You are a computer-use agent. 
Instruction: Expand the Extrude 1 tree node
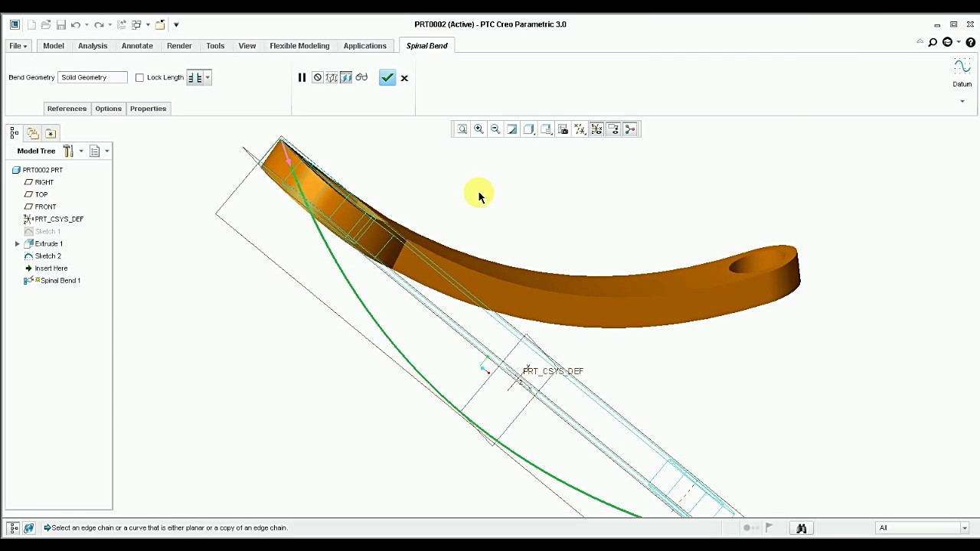click(18, 243)
